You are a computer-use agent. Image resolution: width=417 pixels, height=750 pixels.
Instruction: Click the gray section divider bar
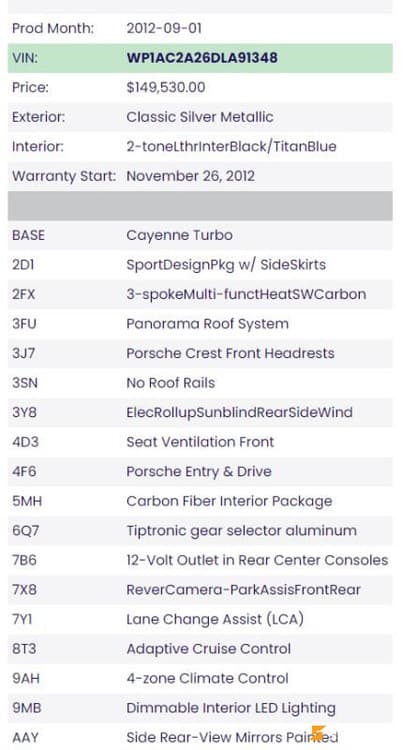pyautogui.click(x=200, y=206)
